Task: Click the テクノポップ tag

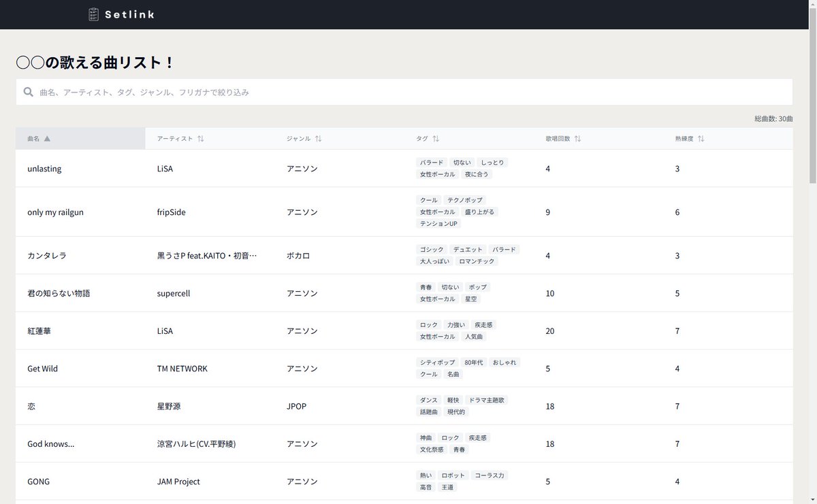Action: (x=464, y=200)
